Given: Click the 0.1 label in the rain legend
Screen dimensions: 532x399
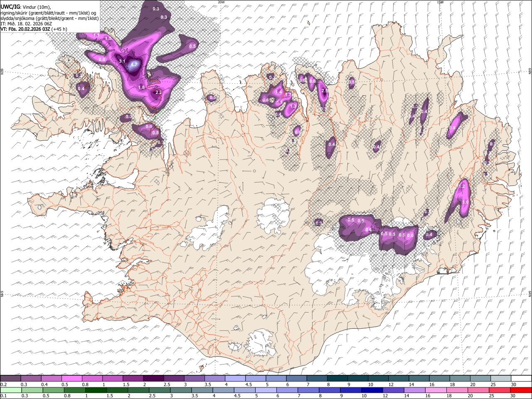Looking at the screenshot, I should (x=3, y=396).
